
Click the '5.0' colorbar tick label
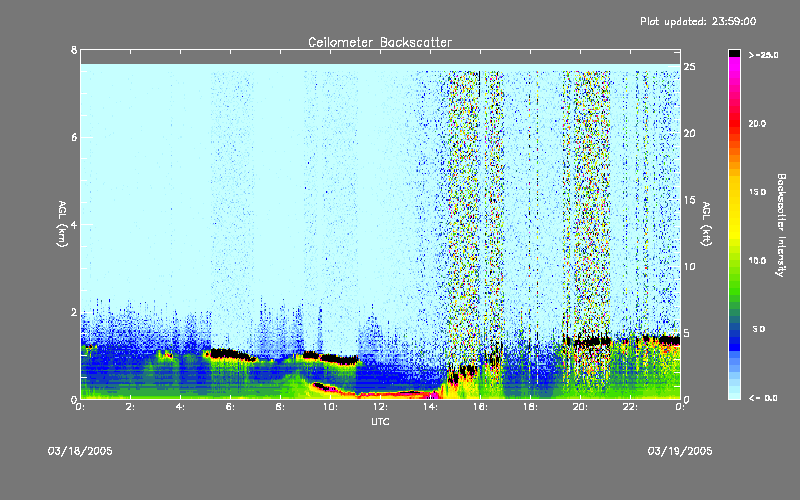pos(759,329)
